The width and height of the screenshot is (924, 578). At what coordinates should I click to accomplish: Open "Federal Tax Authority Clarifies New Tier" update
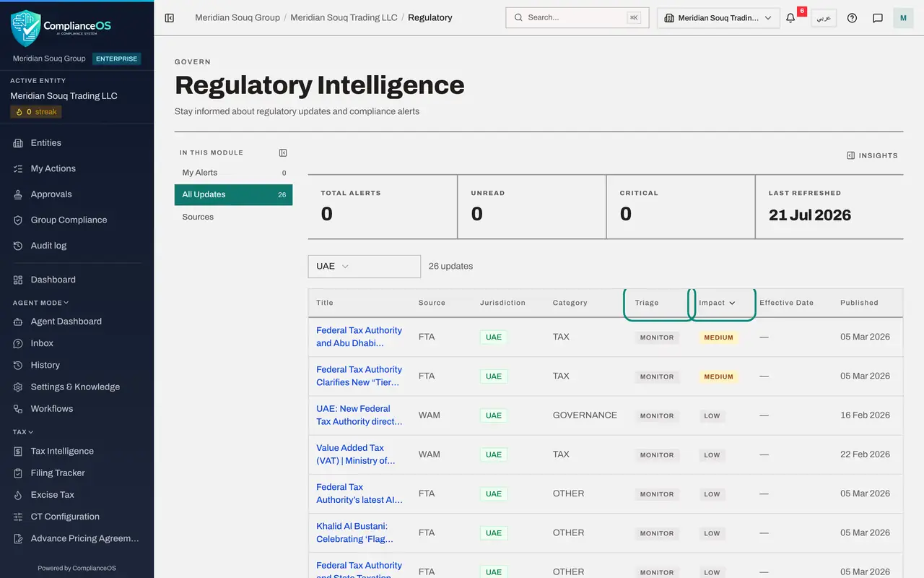pos(359,376)
